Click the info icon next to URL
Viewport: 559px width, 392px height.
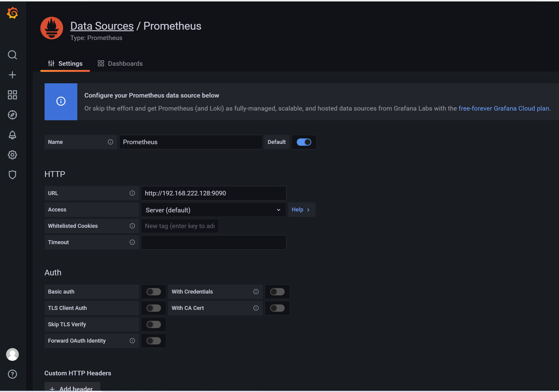pyautogui.click(x=132, y=193)
